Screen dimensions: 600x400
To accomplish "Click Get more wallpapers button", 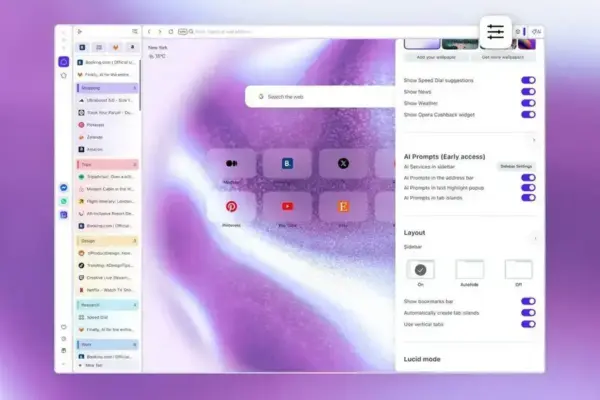I will pos(503,57).
